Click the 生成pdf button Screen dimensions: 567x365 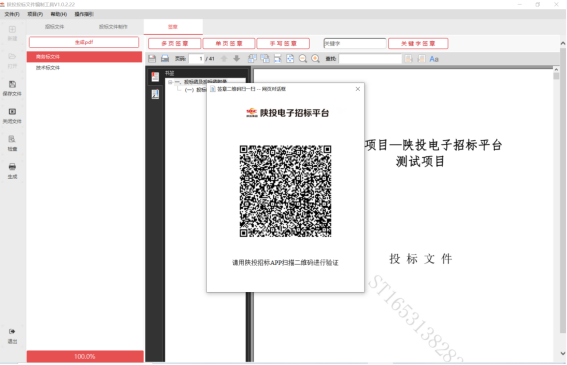pos(84,42)
